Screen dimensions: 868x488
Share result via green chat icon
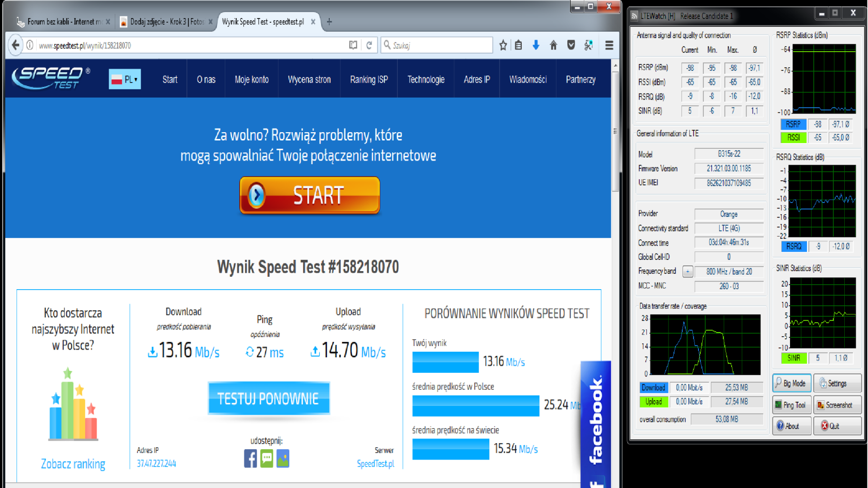click(267, 458)
